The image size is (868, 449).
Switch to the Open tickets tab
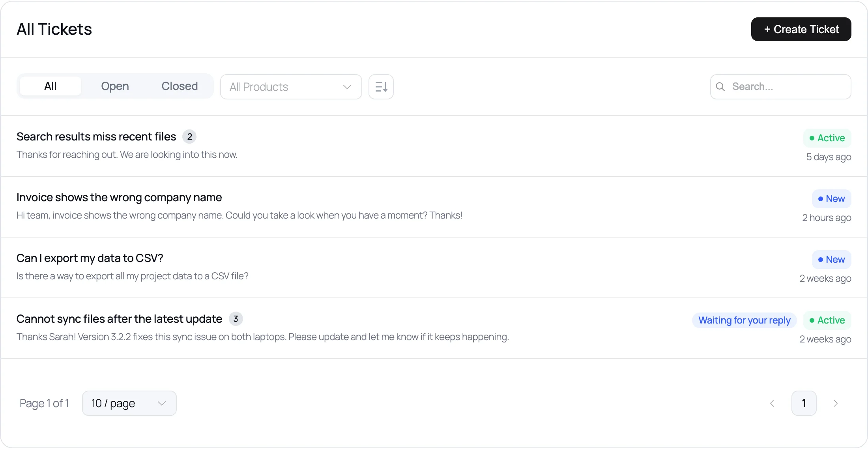[x=115, y=86]
